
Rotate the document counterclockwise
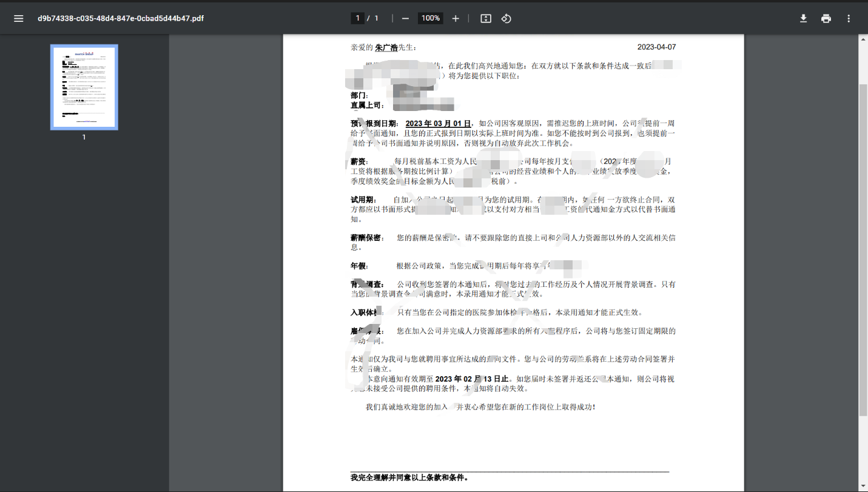[x=506, y=18]
